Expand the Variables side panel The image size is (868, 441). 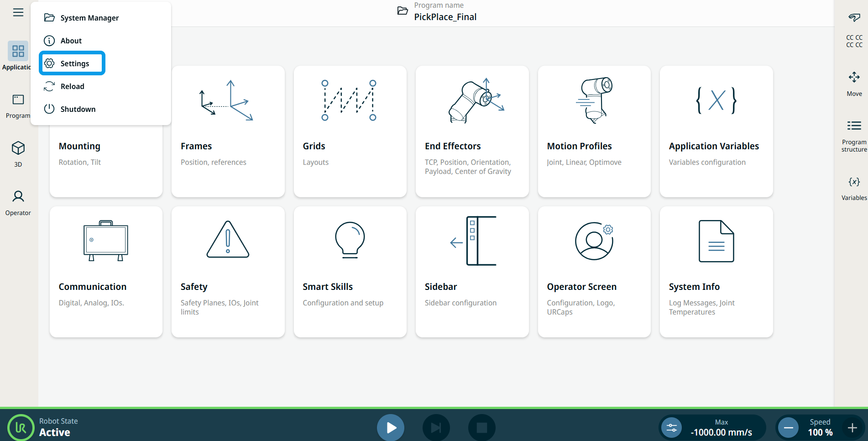[x=854, y=188]
